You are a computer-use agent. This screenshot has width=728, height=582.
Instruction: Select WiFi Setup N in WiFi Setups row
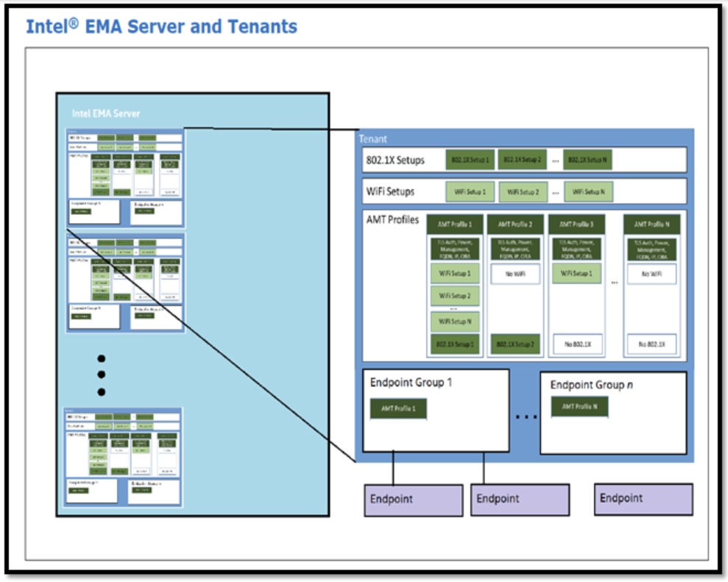[x=588, y=192]
